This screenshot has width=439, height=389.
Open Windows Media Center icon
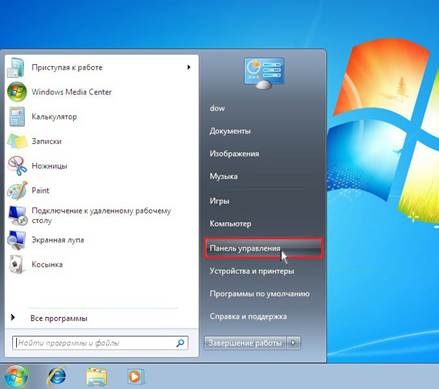pos(17,92)
